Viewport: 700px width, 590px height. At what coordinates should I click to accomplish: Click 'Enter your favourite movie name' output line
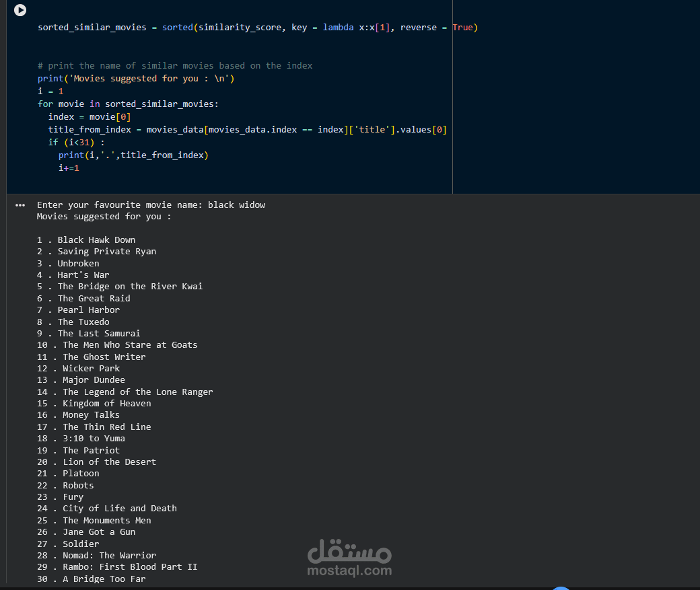coord(151,205)
